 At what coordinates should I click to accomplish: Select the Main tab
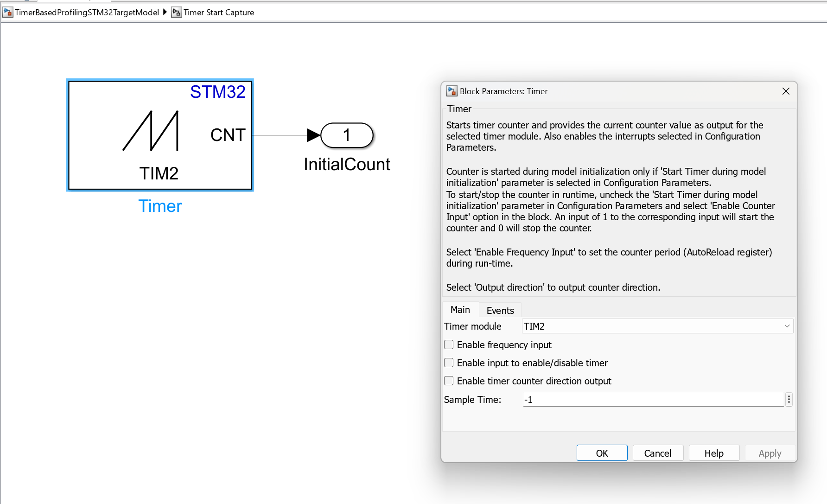coord(460,310)
